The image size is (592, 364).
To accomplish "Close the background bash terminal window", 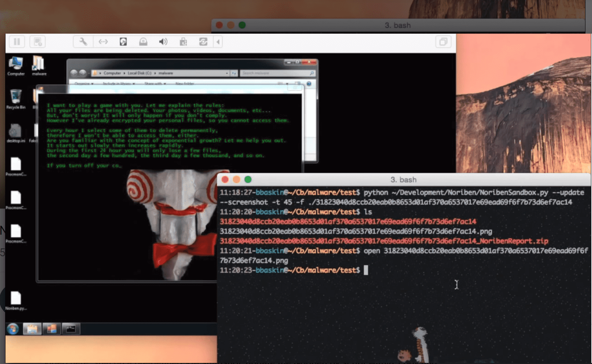I will pos(219,25).
